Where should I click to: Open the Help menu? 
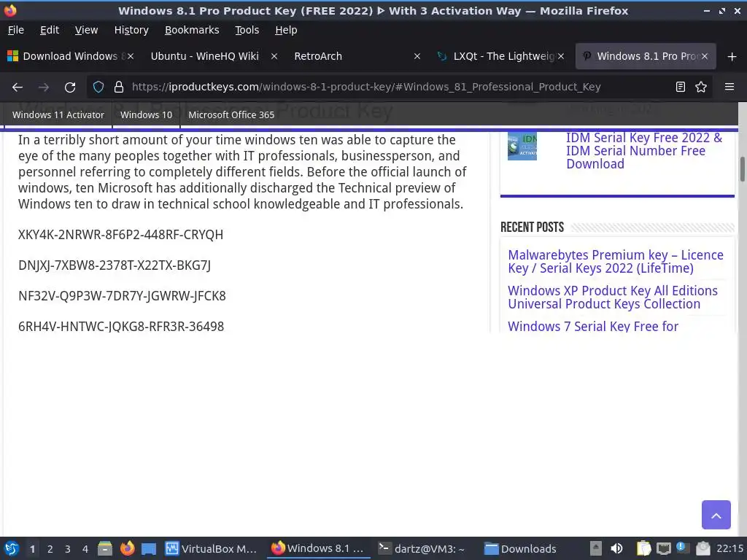pyautogui.click(x=286, y=30)
